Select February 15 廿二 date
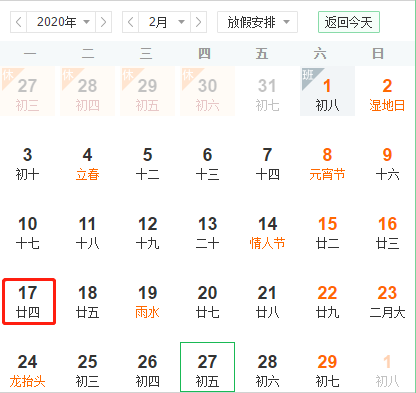The height and width of the screenshot is (393, 416). (327, 233)
